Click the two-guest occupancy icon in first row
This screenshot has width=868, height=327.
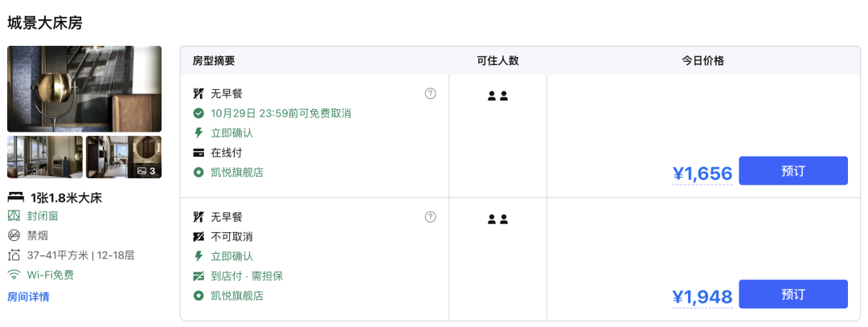click(x=497, y=96)
